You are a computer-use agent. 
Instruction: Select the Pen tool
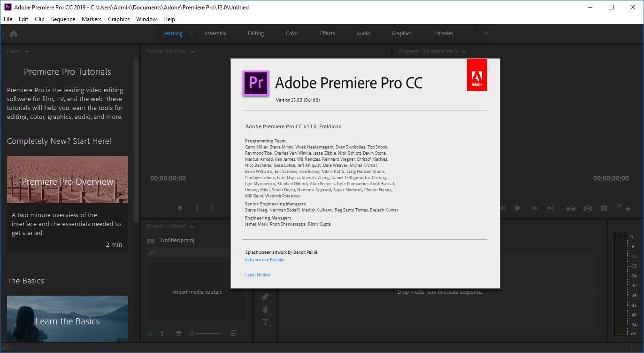coord(264,297)
